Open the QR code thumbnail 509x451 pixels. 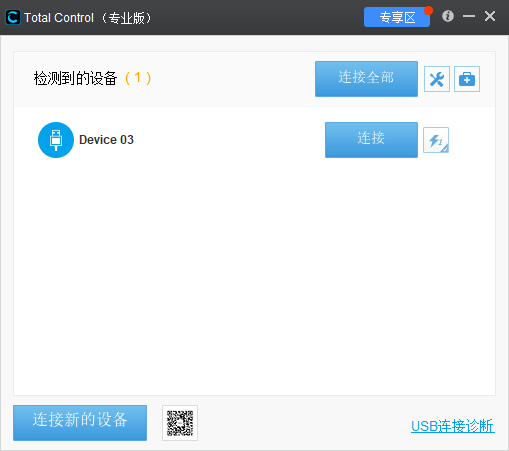pos(180,423)
